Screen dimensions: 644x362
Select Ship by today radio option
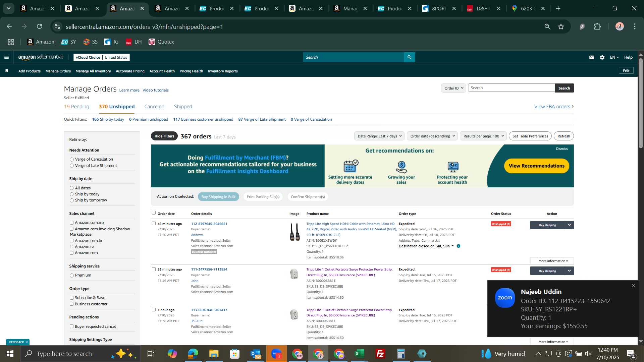click(71, 194)
